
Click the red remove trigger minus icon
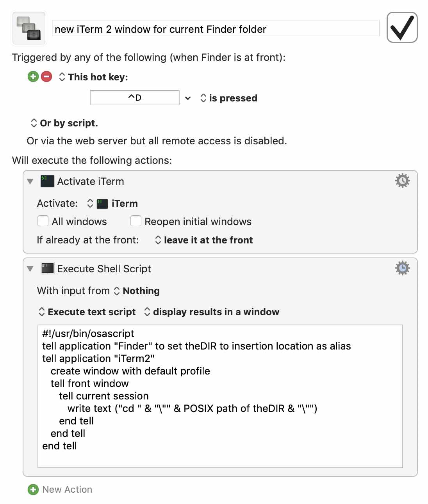[x=46, y=76]
